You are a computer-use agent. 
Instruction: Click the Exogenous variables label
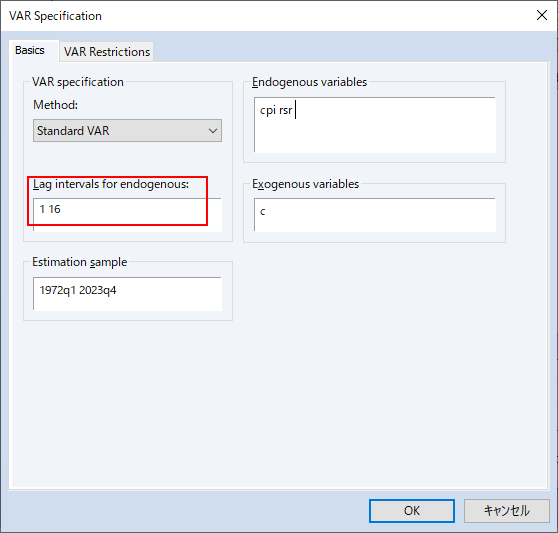tap(305, 184)
